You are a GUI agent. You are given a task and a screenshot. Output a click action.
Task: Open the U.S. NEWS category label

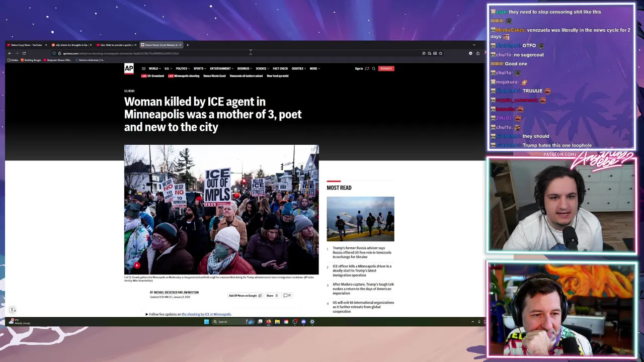point(129,91)
